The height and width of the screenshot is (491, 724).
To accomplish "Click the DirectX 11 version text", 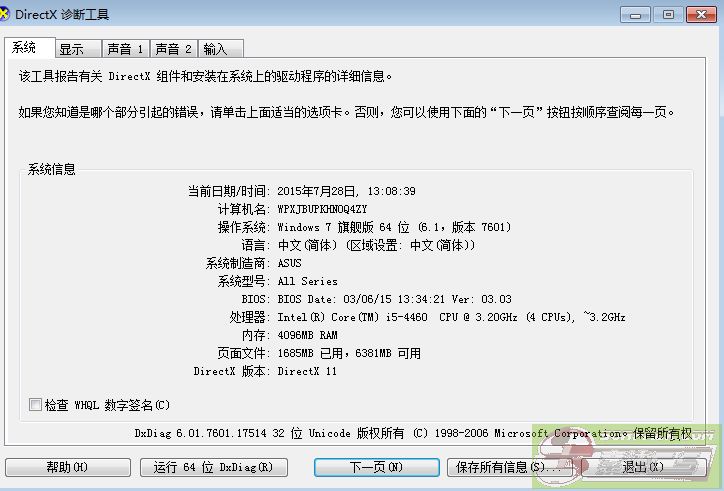I will click(308, 371).
